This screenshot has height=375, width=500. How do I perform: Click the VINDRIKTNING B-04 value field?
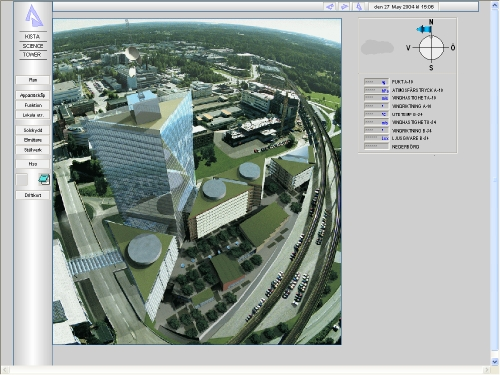376,130
